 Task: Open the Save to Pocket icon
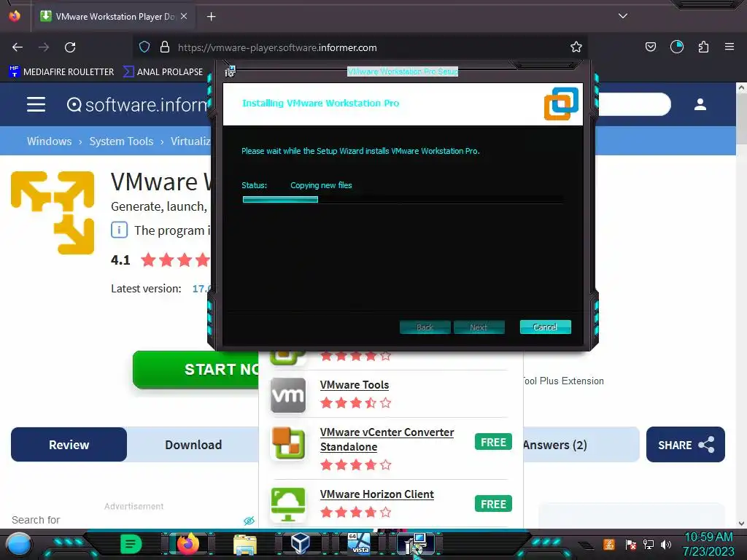pyautogui.click(x=650, y=47)
